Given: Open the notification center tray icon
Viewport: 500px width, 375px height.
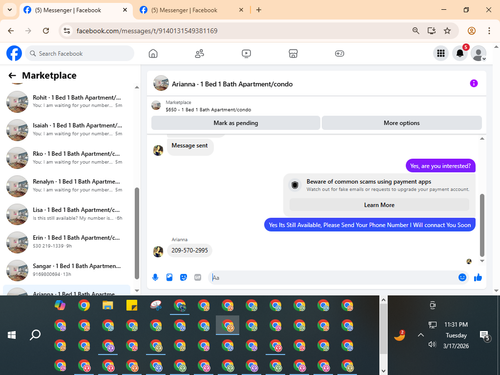Looking at the screenshot, I should click(x=484, y=335).
